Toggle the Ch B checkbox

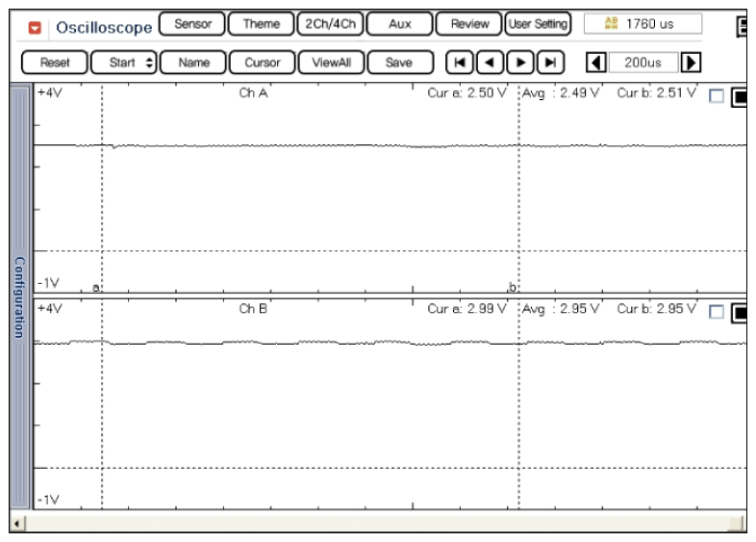(715, 312)
